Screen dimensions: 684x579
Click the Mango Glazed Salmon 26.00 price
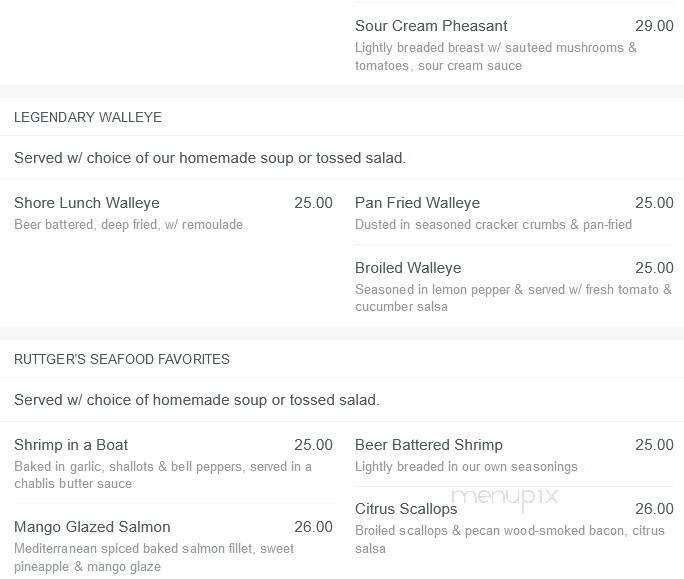(x=313, y=527)
